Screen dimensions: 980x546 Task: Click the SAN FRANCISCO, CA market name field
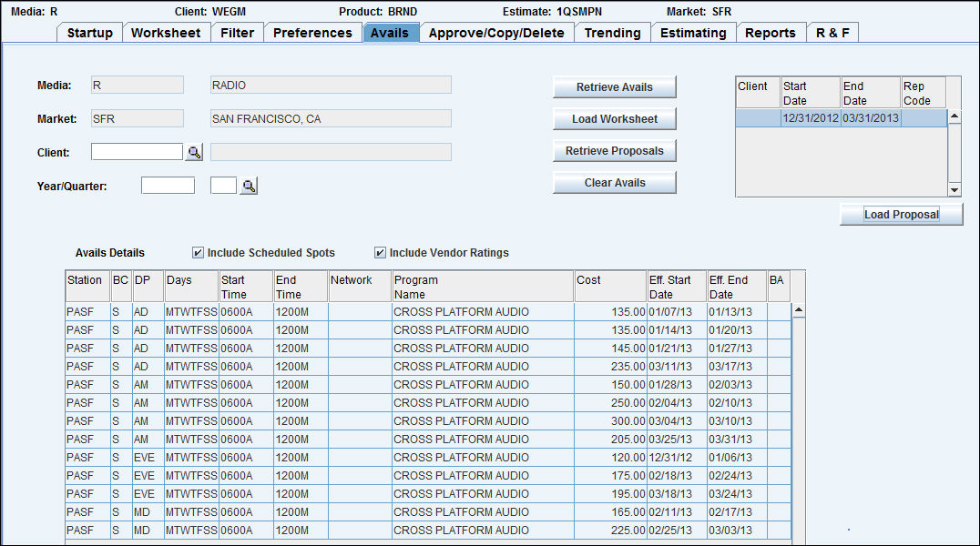coord(331,118)
